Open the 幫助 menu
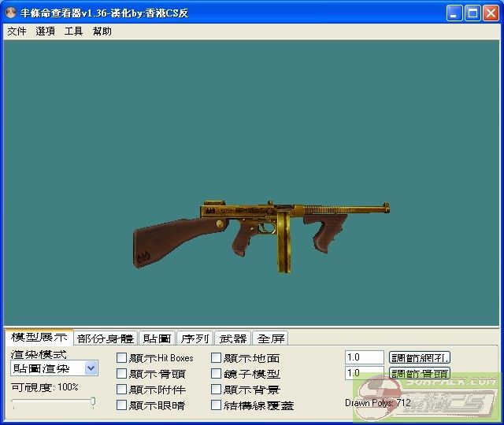Image resolution: width=504 pixels, height=425 pixels. point(102,31)
